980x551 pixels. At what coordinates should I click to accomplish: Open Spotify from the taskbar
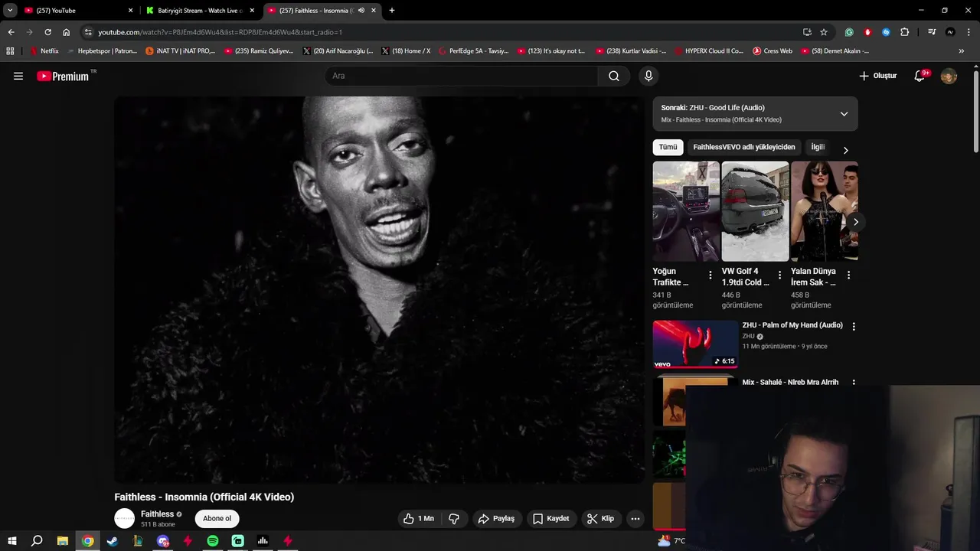pos(213,540)
